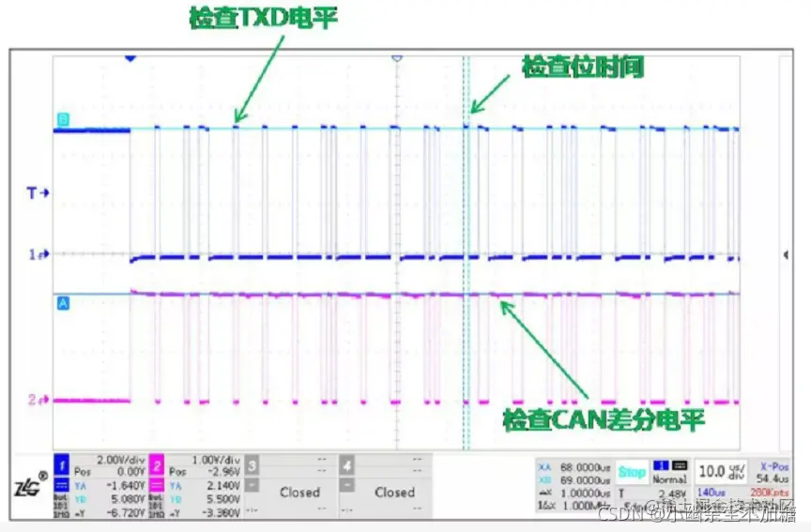Select the trigger level T marker
This screenshot has width=811, height=532.
[38, 193]
